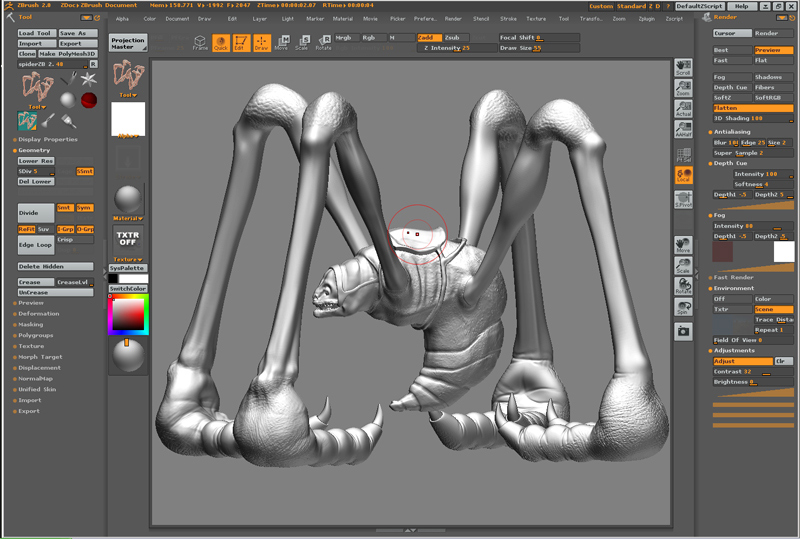This screenshot has width=800, height=539.
Task: Select the Rotate mode icon in the top toolbar
Action: (x=323, y=43)
